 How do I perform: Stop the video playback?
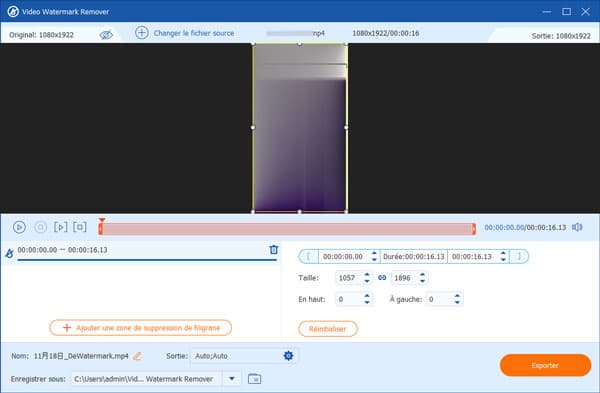(x=41, y=227)
